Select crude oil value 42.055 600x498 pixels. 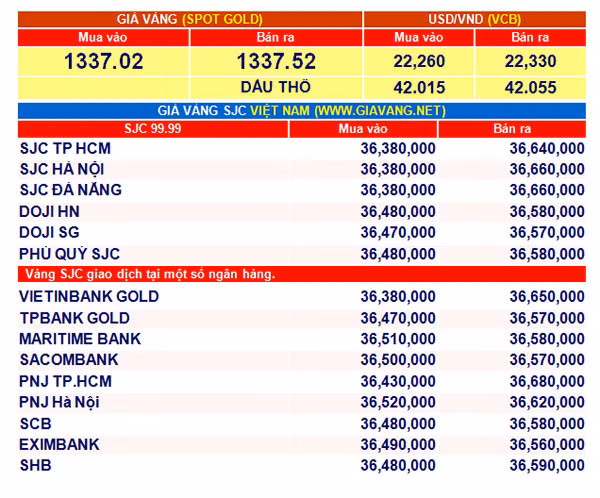click(530, 88)
